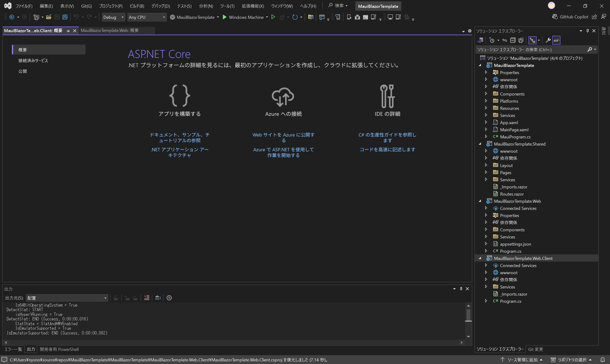The height and width of the screenshot is (364, 610).
Task: Unpin the Solution Explorer panel
Action: (587, 31)
